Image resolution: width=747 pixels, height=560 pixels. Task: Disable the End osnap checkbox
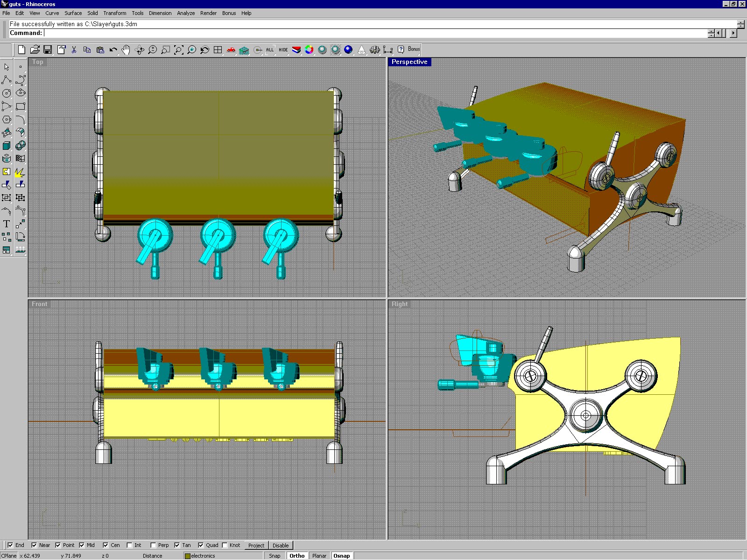pyautogui.click(x=11, y=545)
